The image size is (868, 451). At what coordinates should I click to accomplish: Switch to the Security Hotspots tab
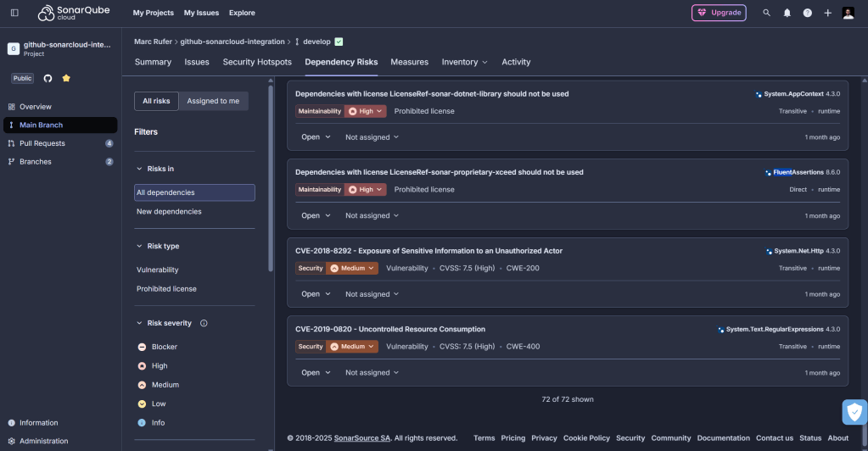point(257,62)
